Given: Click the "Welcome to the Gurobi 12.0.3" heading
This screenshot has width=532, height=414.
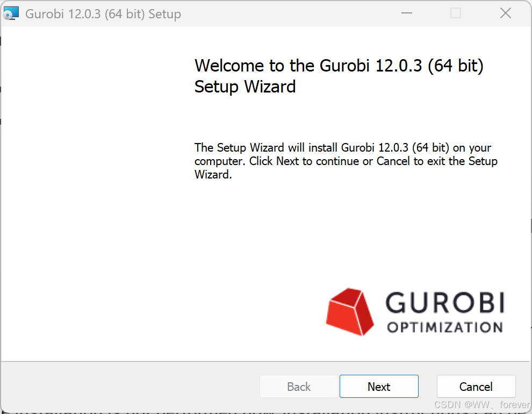Looking at the screenshot, I should tap(339, 76).
